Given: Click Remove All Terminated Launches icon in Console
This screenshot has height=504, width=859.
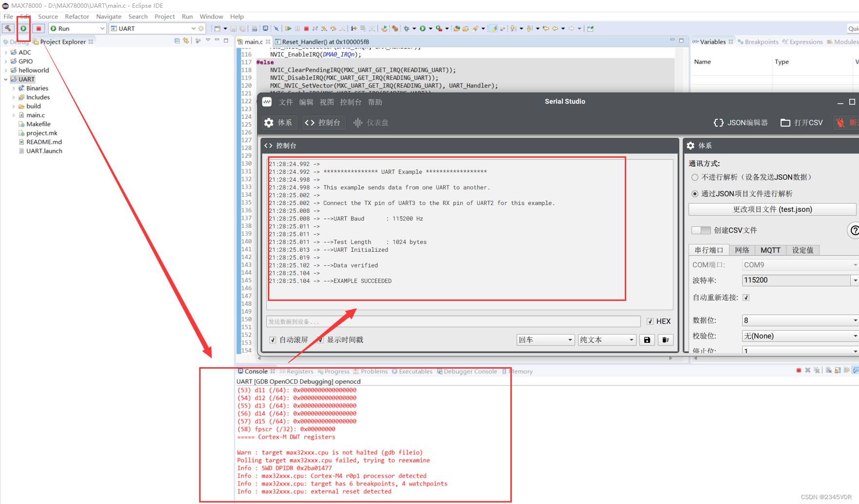Looking at the screenshot, I should (x=817, y=371).
